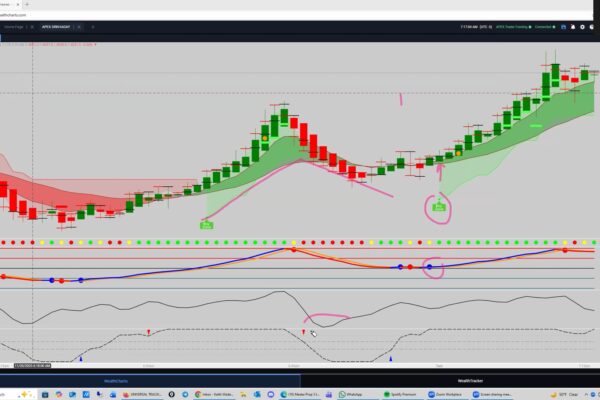Click the date label on the time axis
This screenshot has width=600, height=400.
pos(32,366)
